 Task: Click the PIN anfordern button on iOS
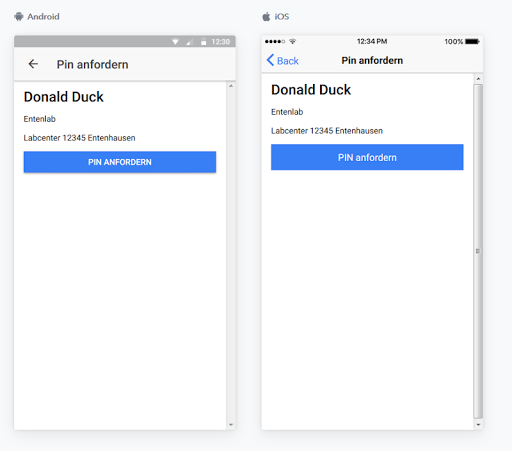(367, 157)
